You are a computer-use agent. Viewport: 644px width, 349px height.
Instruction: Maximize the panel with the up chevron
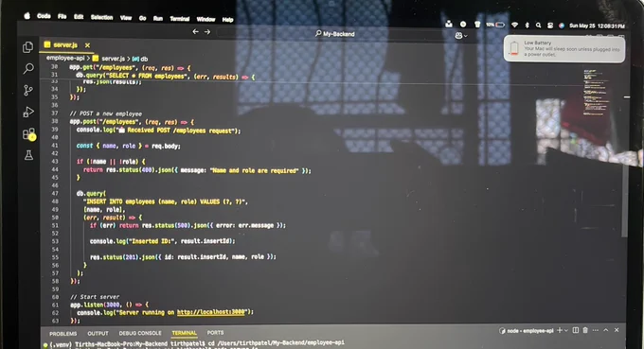click(606, 330)
